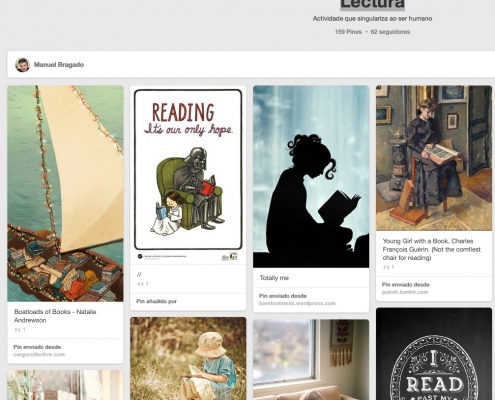Open the Boatloads of Books sailboat pin
The height and width of the screenshot is (400, 495).
coord(65,194)
